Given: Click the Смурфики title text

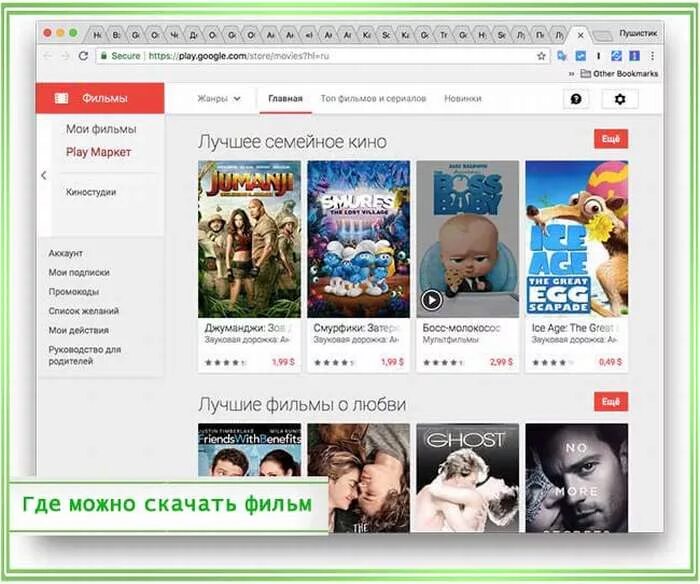Looking at the screenshot, I should point(355,328).
